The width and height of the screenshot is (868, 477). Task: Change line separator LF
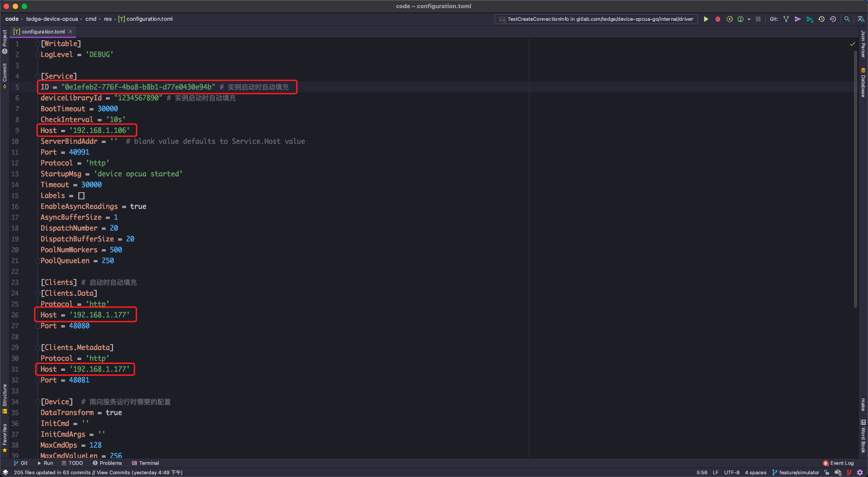[716, 472]
